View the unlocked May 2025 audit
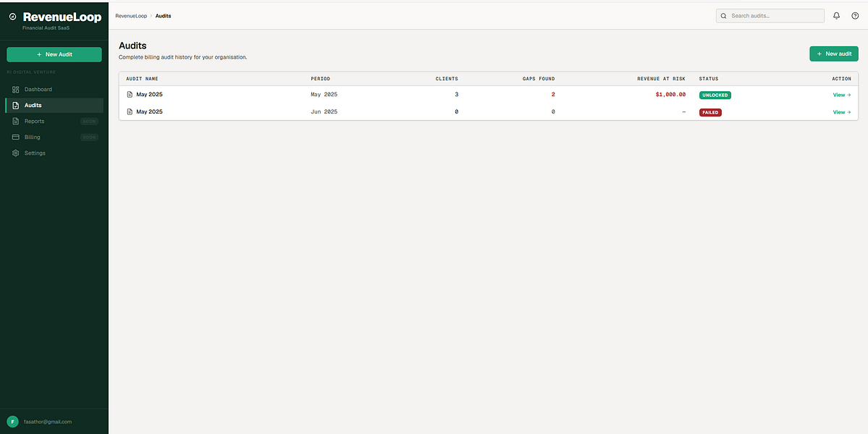Screen dimensions: 868x434 [x=842, y=95]
